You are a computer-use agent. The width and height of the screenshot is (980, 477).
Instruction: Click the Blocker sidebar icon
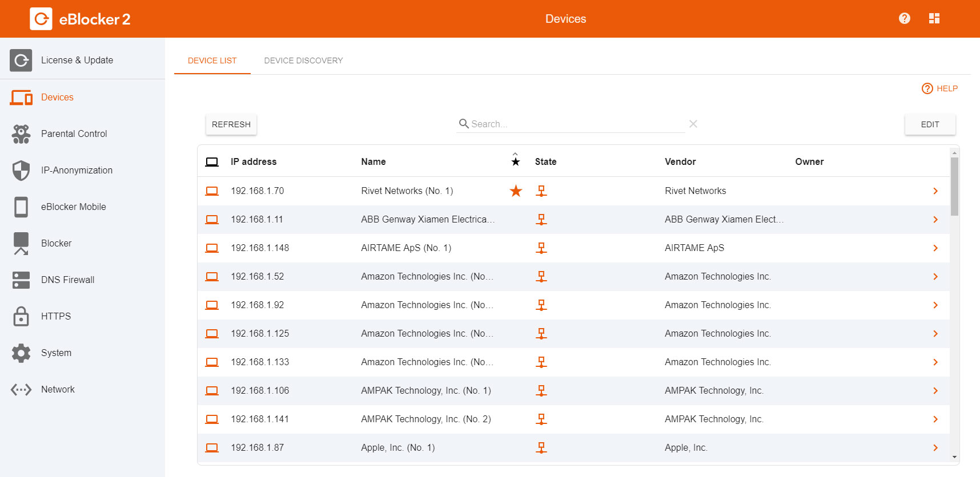[x=21, y=244]
